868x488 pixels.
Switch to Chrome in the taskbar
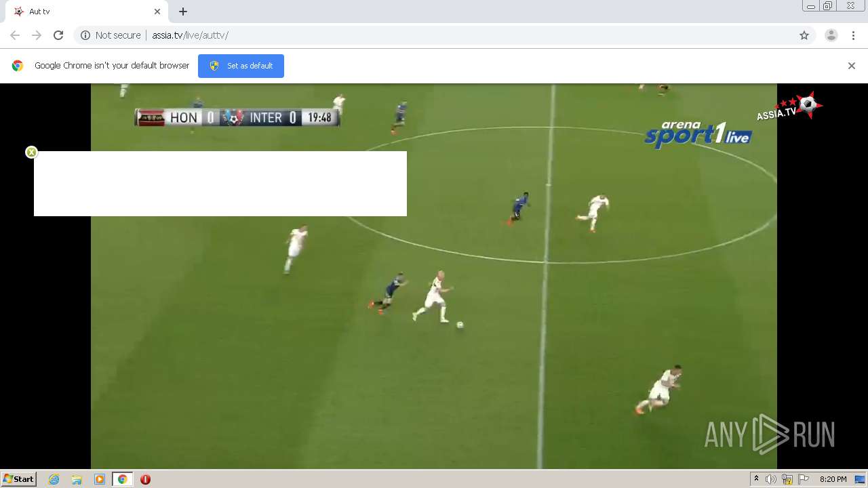[x=123, y=479]
